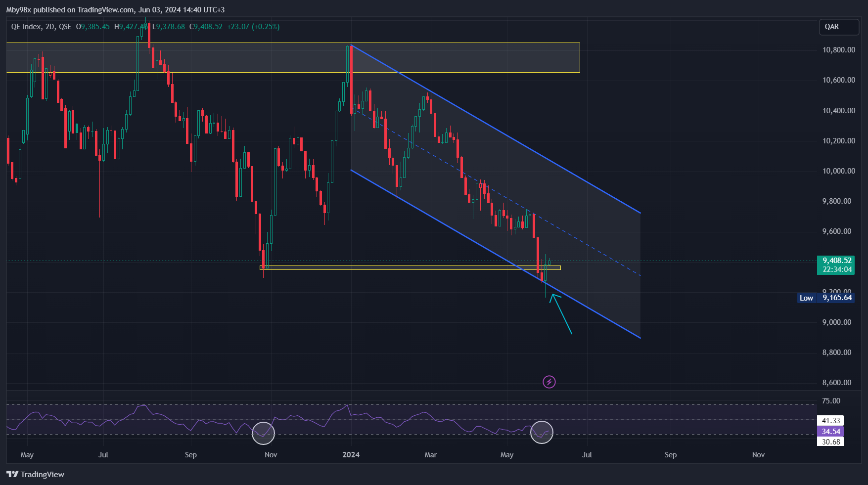Click the 30.68 RSI axis label

pyautogui.click(x=831, y=442)
